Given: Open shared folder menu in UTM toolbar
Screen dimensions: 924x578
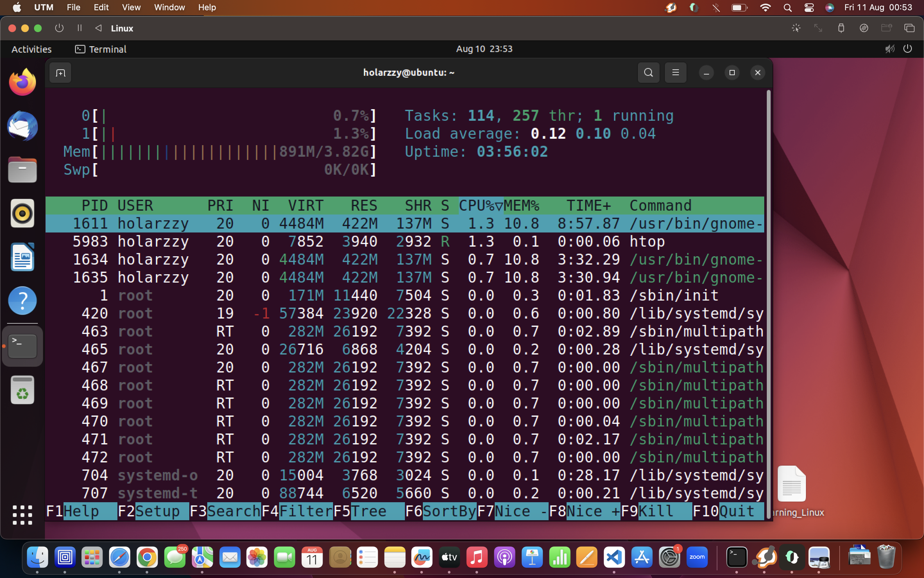Looking at the screenshot, I should (x=886, y=28).
